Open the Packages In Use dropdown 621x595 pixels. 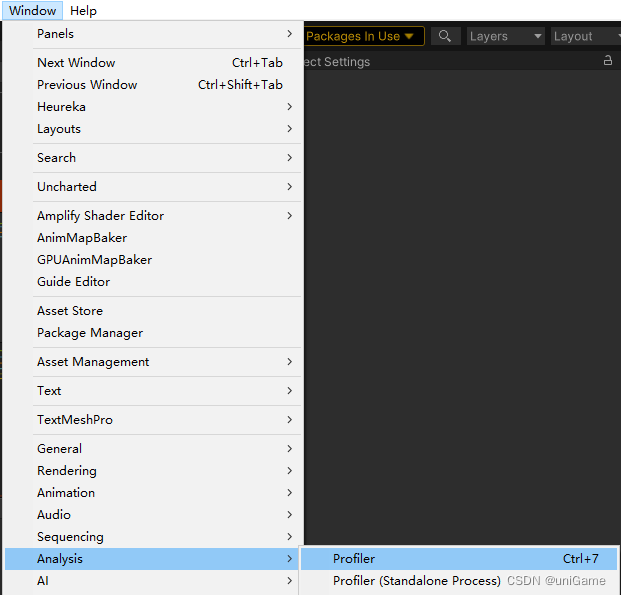(x=364, y=36)
